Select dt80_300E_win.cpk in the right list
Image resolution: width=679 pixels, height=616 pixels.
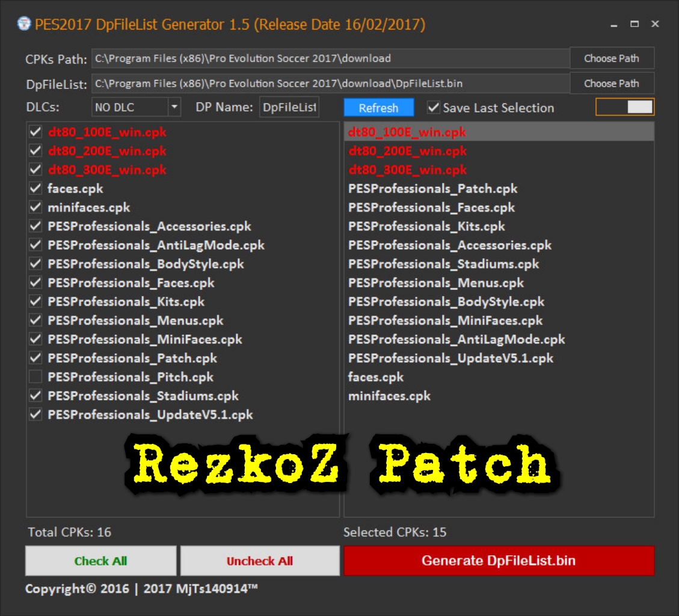click(499, 170)
